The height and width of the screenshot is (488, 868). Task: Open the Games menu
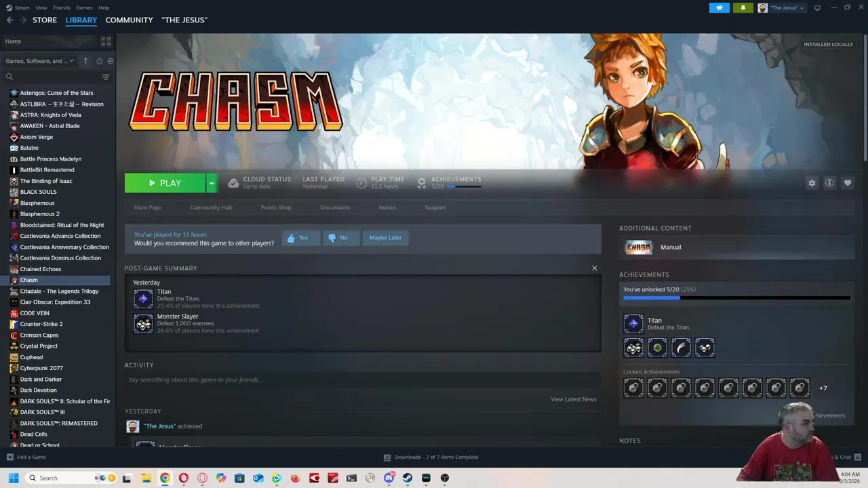(x=84, y=7)
